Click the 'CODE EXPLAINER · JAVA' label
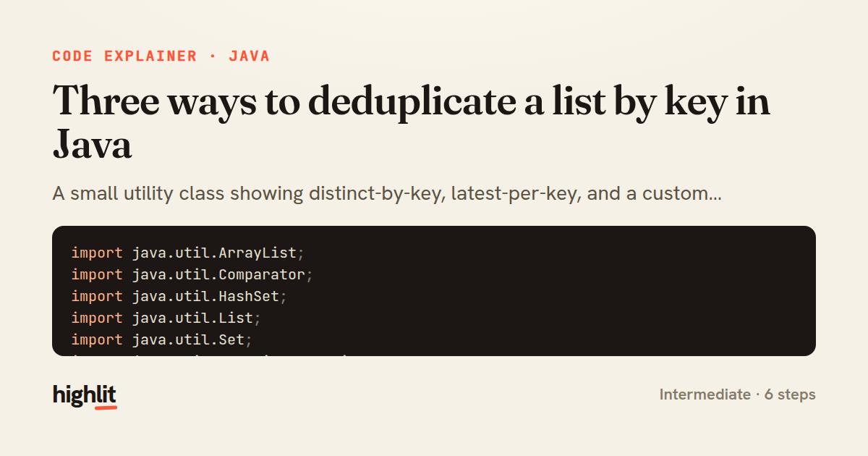The width and height of the screenshot is (868, 456). [161, 56]
